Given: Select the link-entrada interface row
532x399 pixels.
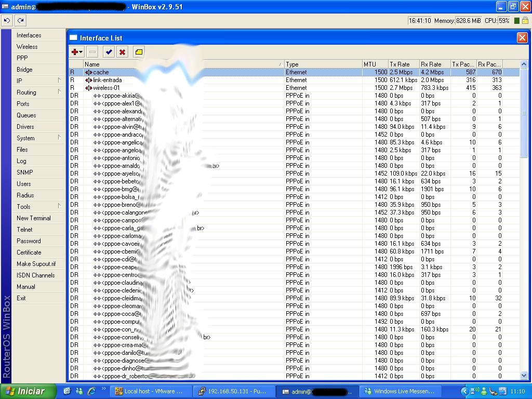Looking at the screenshot, I should pos(294,80).
